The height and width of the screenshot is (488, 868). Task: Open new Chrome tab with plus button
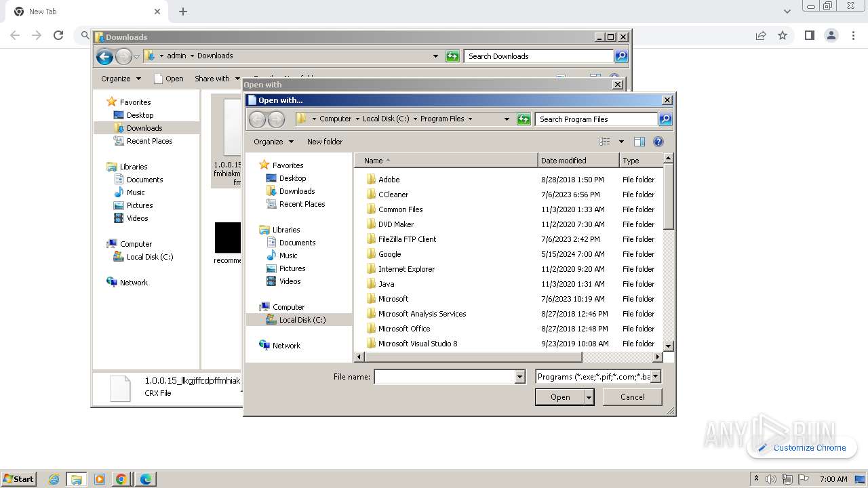[183, 12]
